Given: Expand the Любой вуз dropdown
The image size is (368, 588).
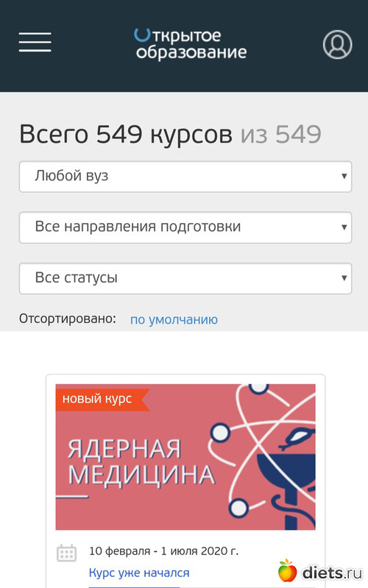Looking at the screenshot, I should [185, 176].
